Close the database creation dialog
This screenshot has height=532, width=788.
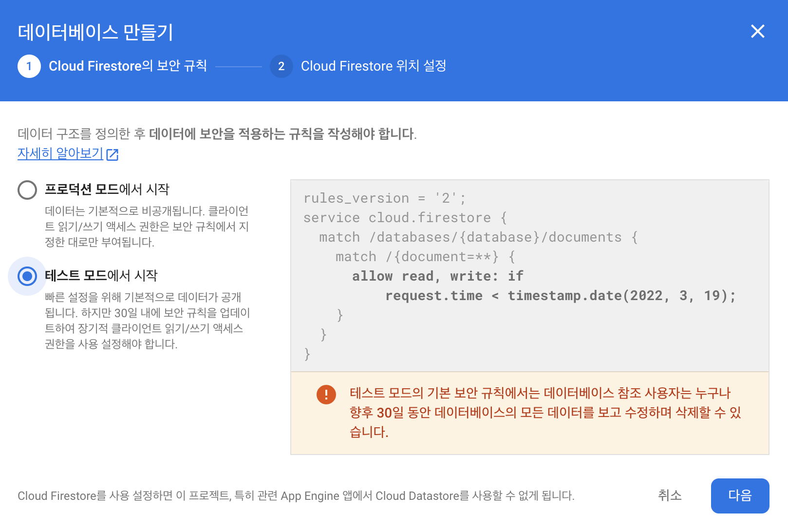[757, 31]
